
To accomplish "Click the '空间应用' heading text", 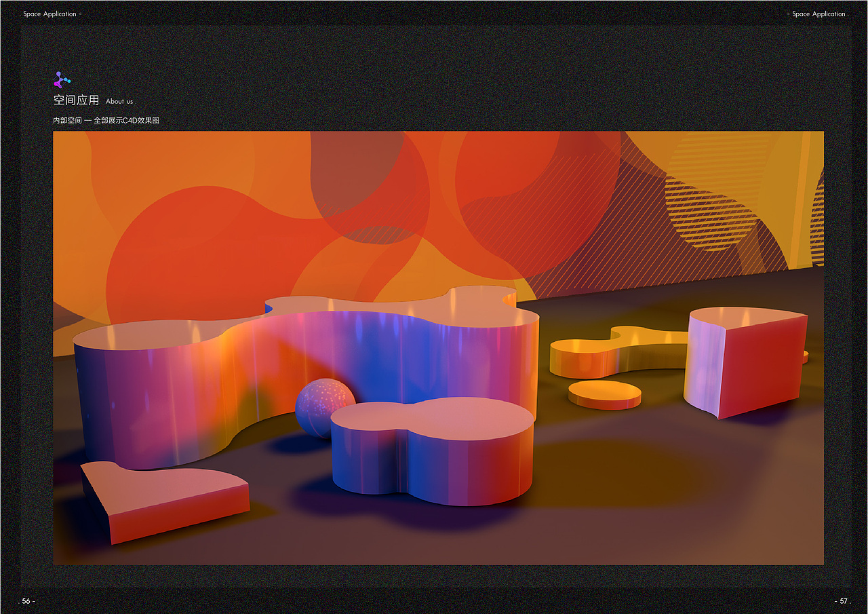I will (x=77, y=100).
